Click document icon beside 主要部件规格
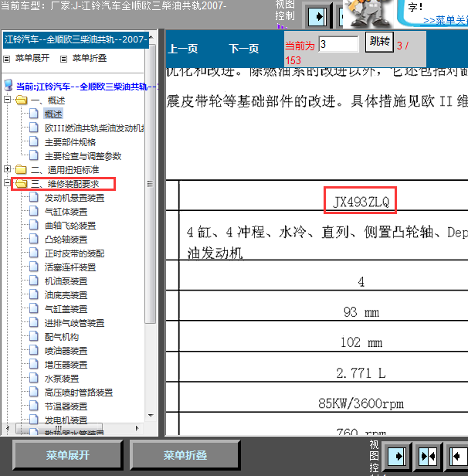The height and width of the screenshot is (476, 468). pos(34,141)
